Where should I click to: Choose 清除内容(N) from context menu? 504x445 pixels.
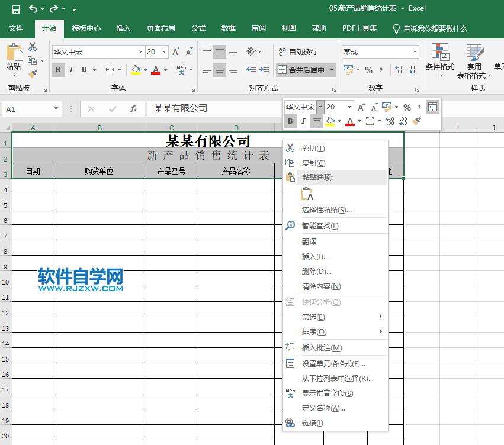click(335, 286)
